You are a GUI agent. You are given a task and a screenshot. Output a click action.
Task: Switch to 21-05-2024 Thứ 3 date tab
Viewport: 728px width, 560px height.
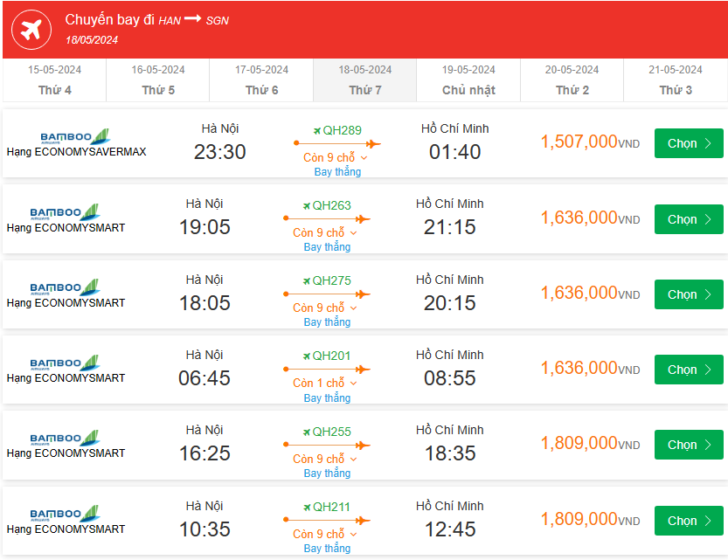click(675, 80)
